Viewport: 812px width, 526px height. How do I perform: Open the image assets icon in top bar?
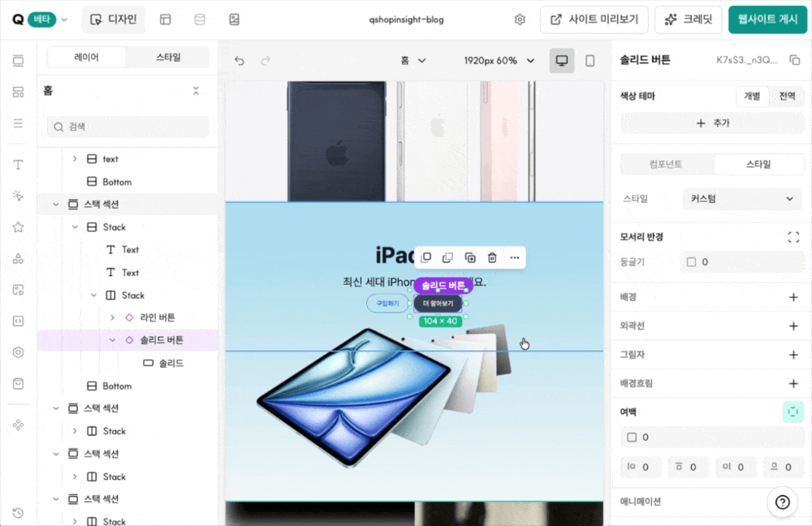234,19
